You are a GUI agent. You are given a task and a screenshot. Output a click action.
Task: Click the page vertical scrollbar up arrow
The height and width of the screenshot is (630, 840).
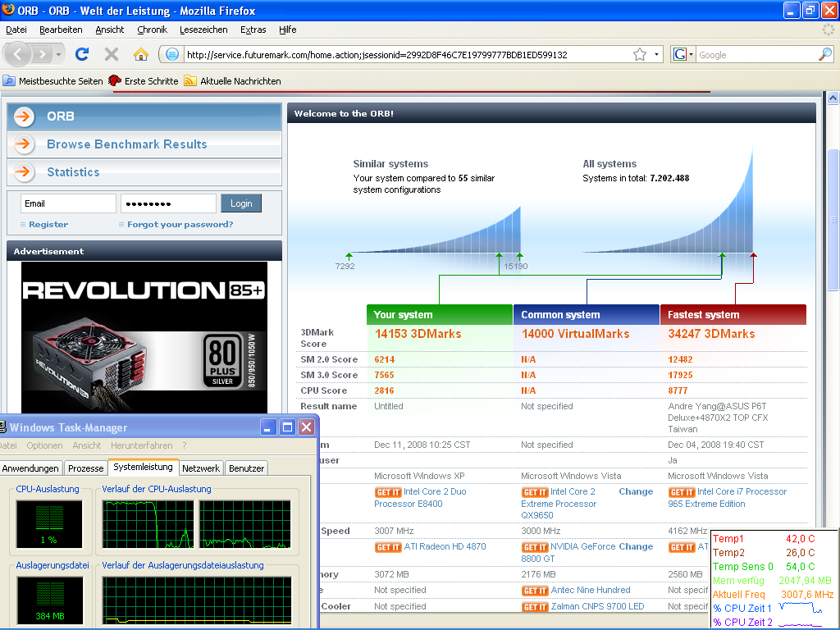833,98
